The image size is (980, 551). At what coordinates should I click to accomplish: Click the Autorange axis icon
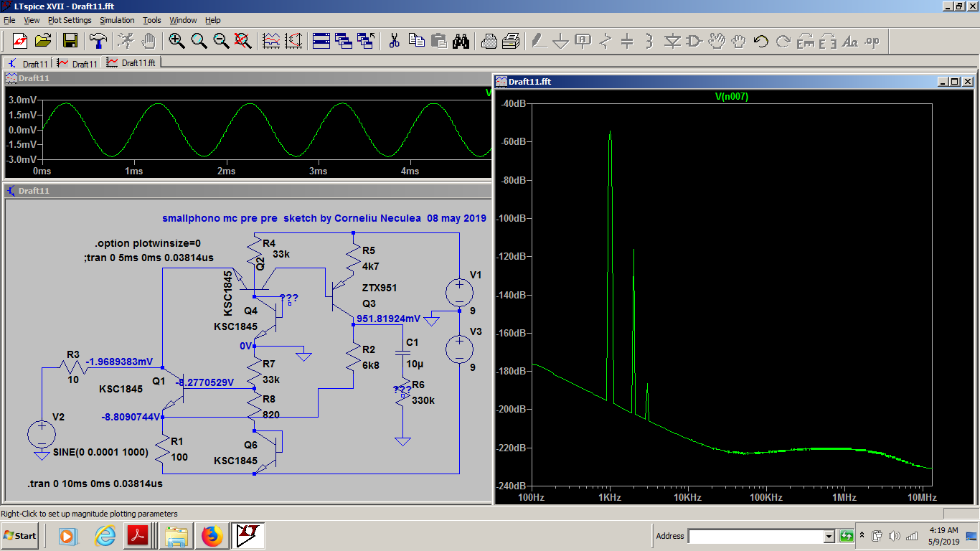[x=293, y=41]
